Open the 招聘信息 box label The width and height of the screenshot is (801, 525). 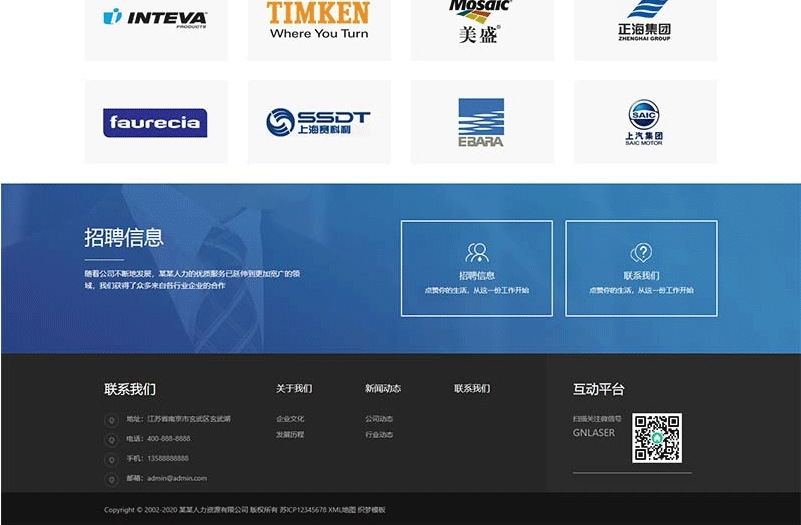click(x=477, y=276)
